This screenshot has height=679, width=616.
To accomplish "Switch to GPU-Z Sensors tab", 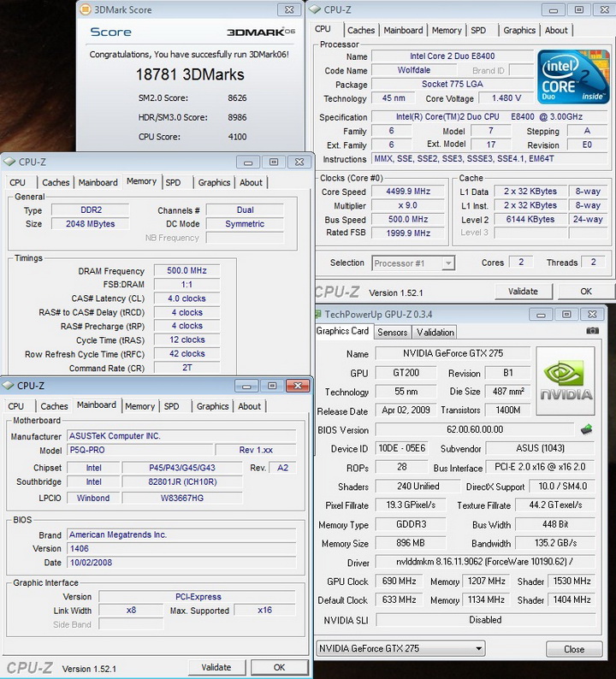I will point(393,332).
